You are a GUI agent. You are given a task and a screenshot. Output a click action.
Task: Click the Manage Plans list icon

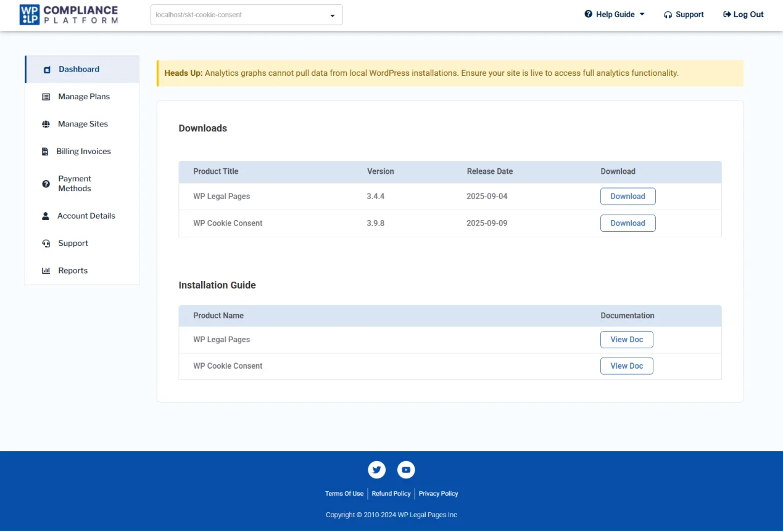46,97
